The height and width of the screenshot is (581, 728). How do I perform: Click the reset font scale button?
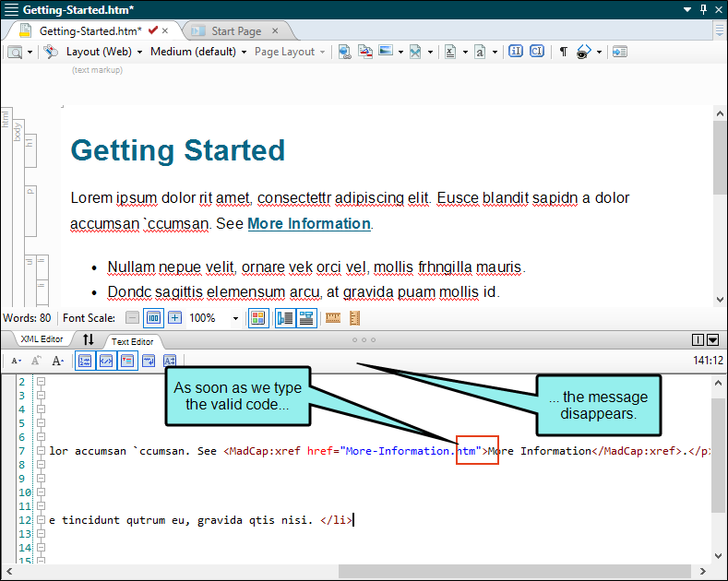[x=153, y=318]
